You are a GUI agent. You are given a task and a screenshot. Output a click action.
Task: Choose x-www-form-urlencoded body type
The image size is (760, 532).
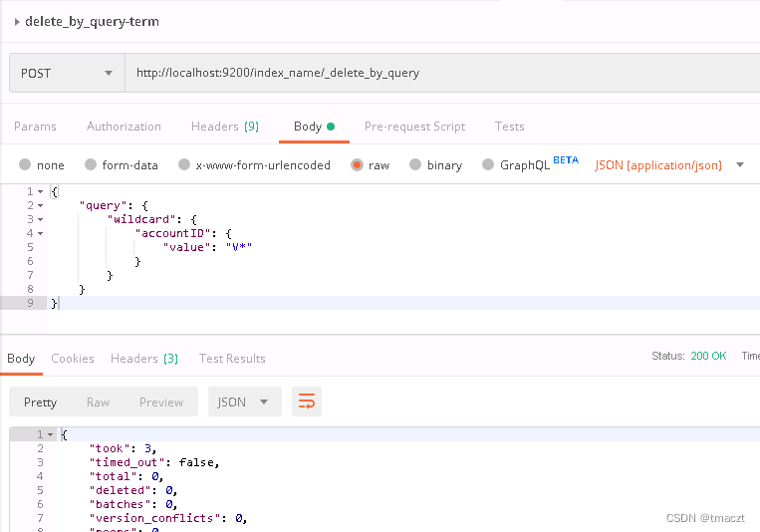pyautogui.click(x=183, y=165)
